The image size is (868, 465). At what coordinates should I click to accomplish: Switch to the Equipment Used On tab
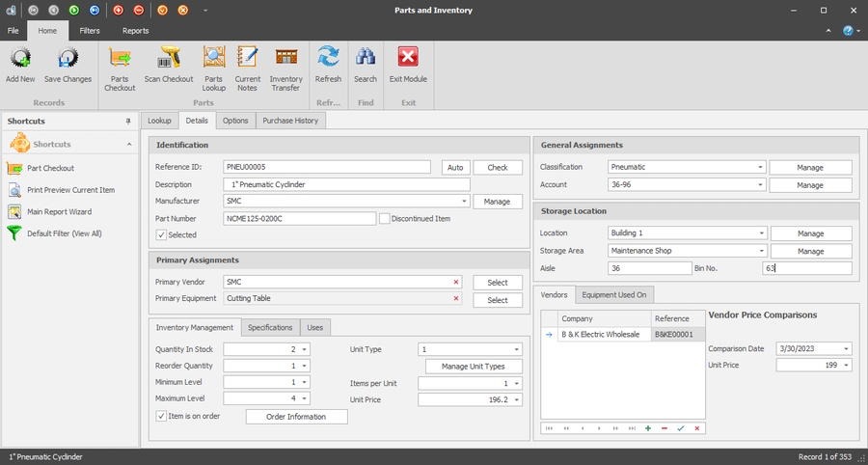click(x=614, y=295)
